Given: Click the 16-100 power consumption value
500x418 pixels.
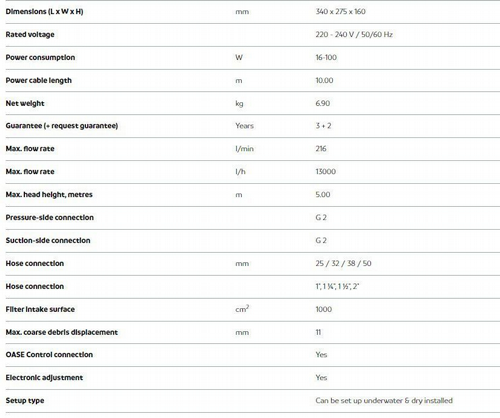Looking at the screenshot, I should (326, 57).
